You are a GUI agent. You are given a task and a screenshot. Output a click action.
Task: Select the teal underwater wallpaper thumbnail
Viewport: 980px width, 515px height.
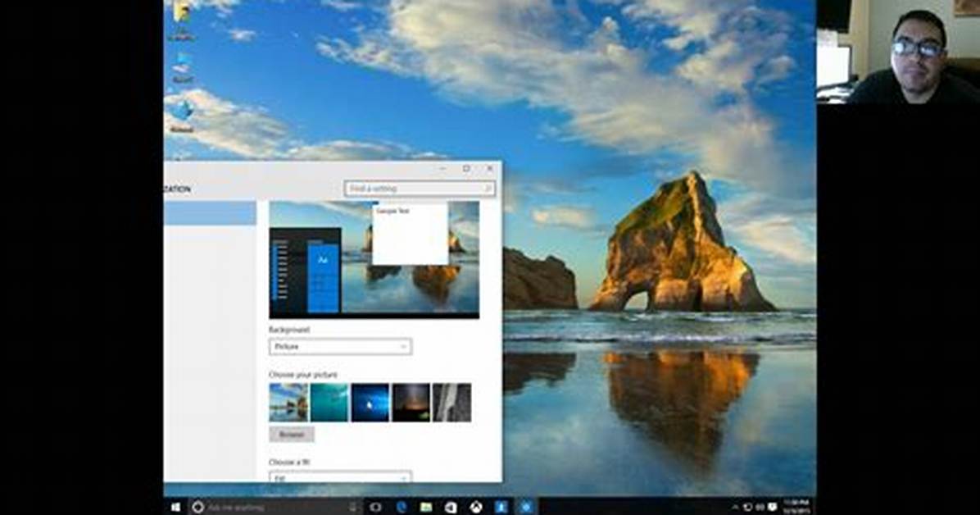click(x=329, y=403)
